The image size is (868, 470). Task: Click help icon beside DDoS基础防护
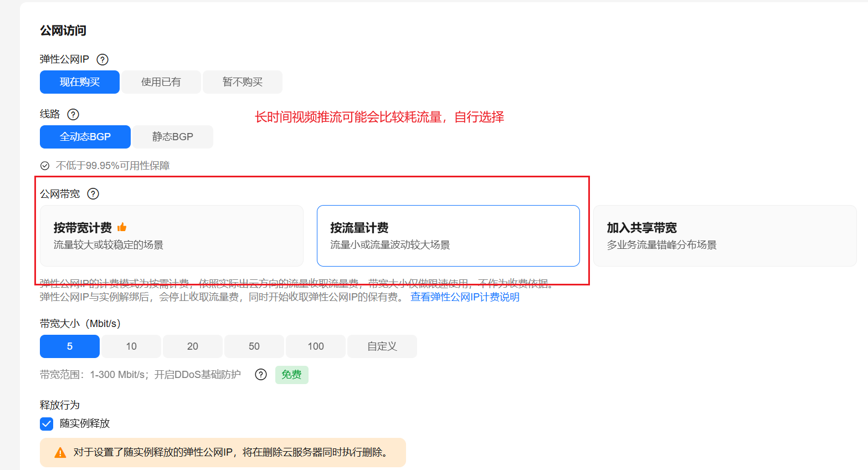pyautogui.click(x=261, y=375)
